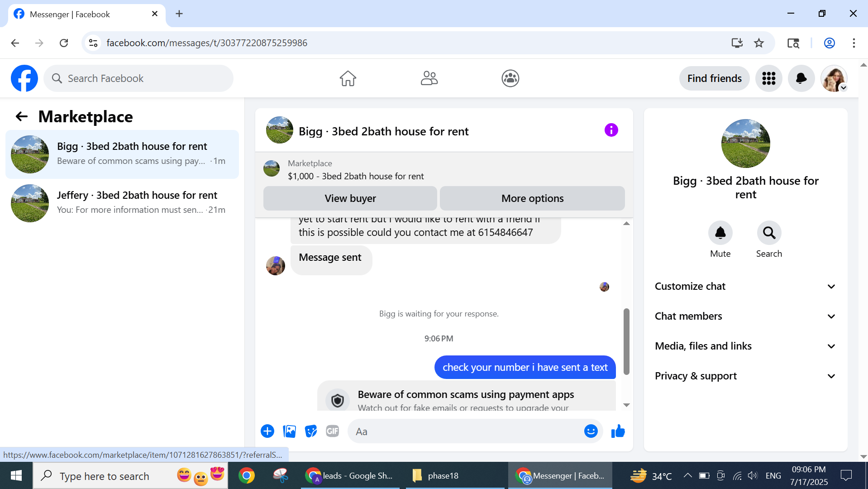Image resolution: width=868 pixels, height=489 pixels.
Task: Click the Search Facebook field
Action: tap(138, 78)
